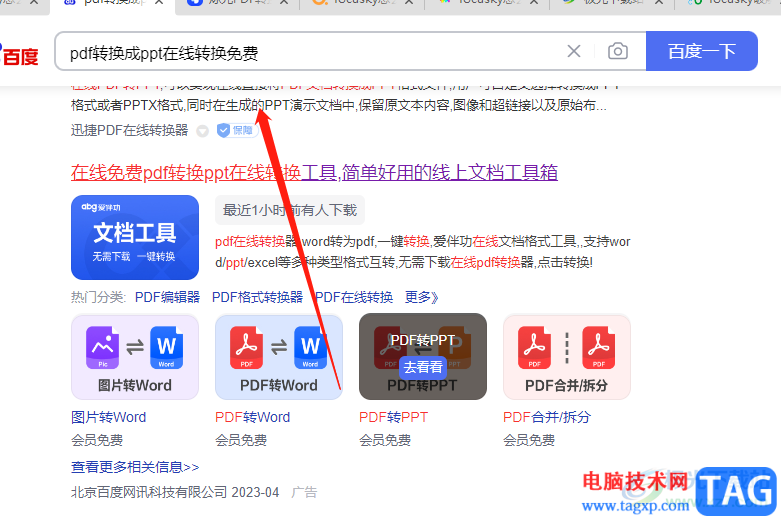Open the PDF格式转换器 category link
Image resolution: width=781 pixels, height=518 pixels.
pos(257,297)
